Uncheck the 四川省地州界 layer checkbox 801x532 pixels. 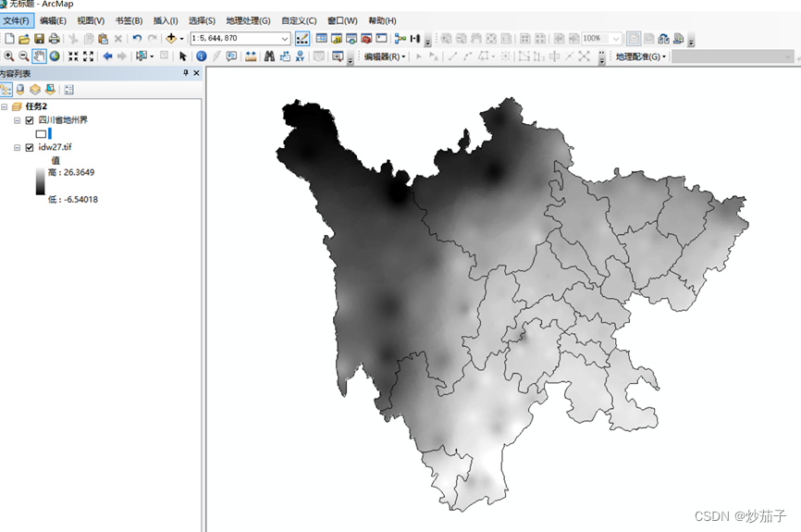pyautogui.click(x=30, y=120)
